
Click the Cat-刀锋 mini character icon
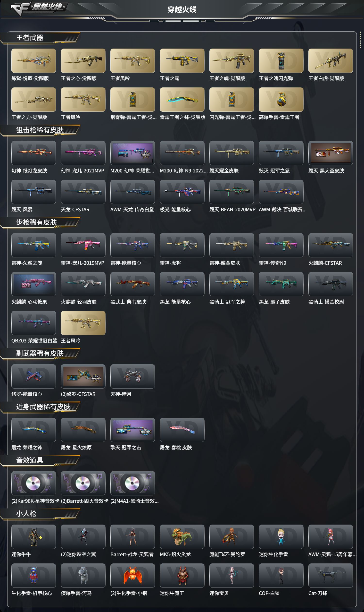coord(331,575)
